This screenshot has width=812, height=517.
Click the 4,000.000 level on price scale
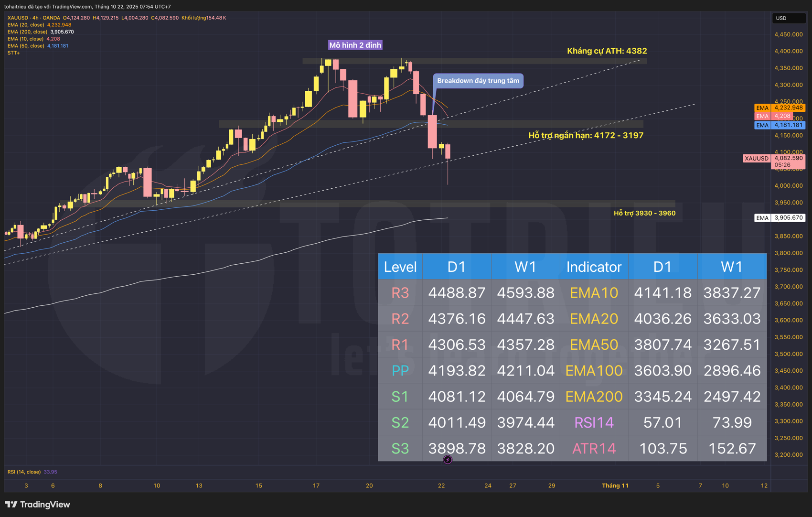[x=788, y=186]
